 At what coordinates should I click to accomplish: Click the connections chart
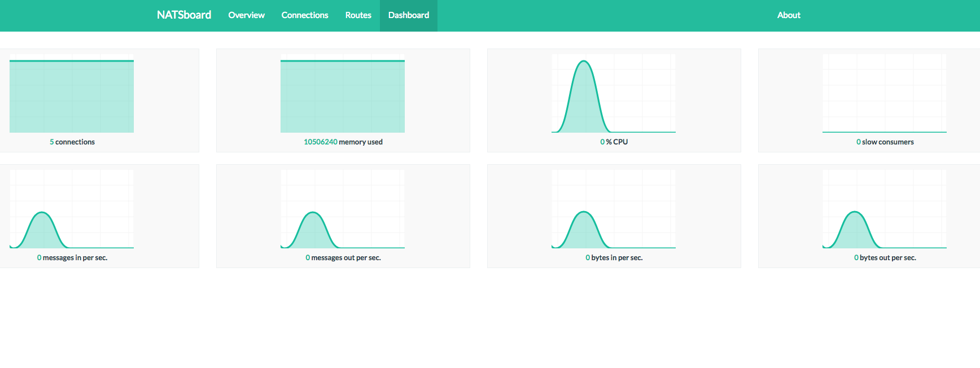coord(72,94)
